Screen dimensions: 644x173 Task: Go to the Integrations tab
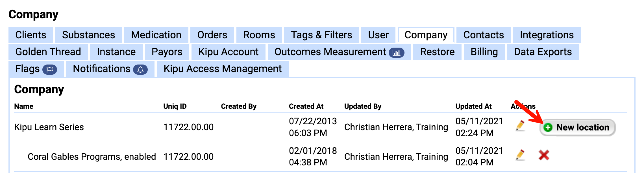pyautogui.click(x=547, y=35)
